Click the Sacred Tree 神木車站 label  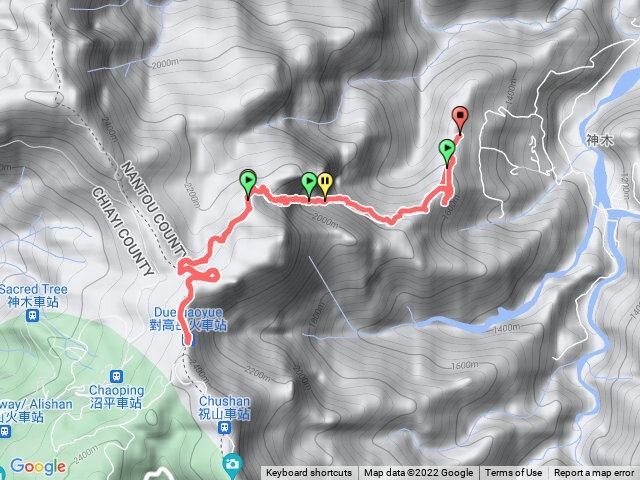click(33, 296)
